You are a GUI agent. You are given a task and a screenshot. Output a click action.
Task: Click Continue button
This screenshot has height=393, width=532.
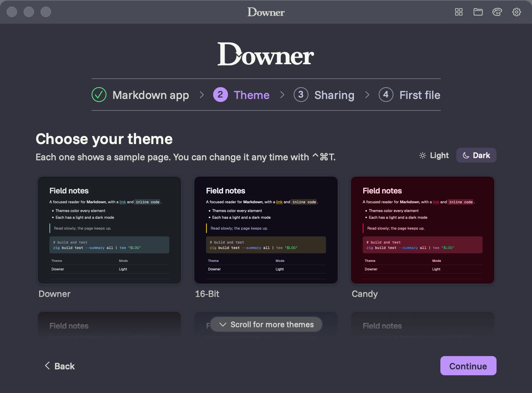coord(468,366)
